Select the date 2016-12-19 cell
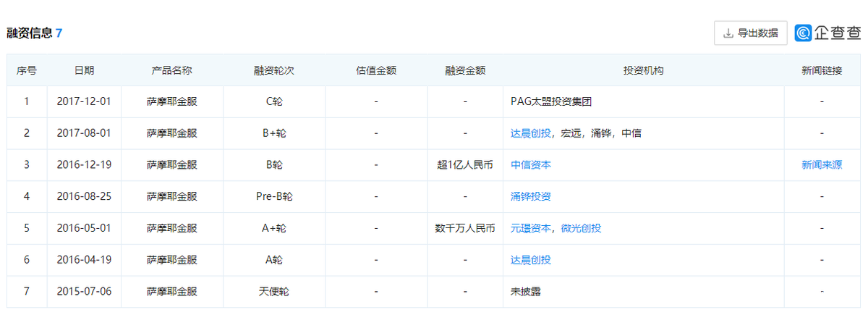The width and height of the screenshot is (868, 315). click(x=84, y=165)
